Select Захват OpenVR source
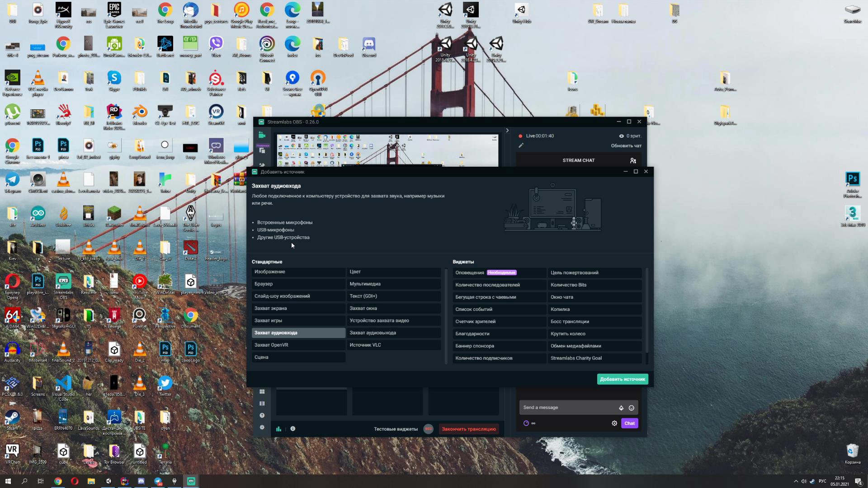The width and height of the screenshot is (868, 488). [x=298, y=345]
